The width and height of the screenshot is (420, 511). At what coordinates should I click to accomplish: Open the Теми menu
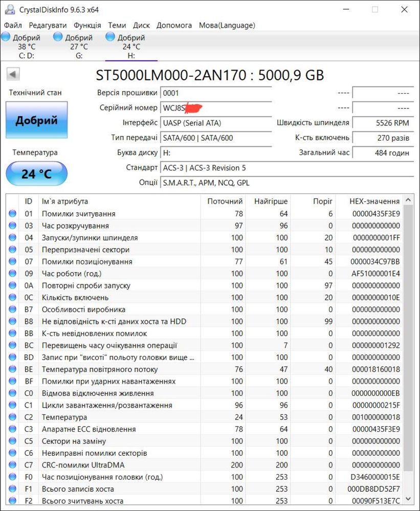(117, 26)
